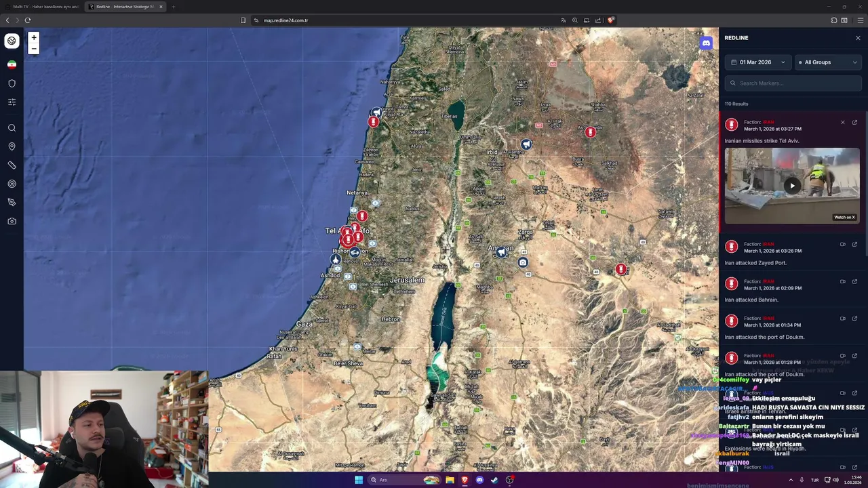
Task: Open external link for 01:34 PM Doukm entry
Action: (x=854, y=319)
